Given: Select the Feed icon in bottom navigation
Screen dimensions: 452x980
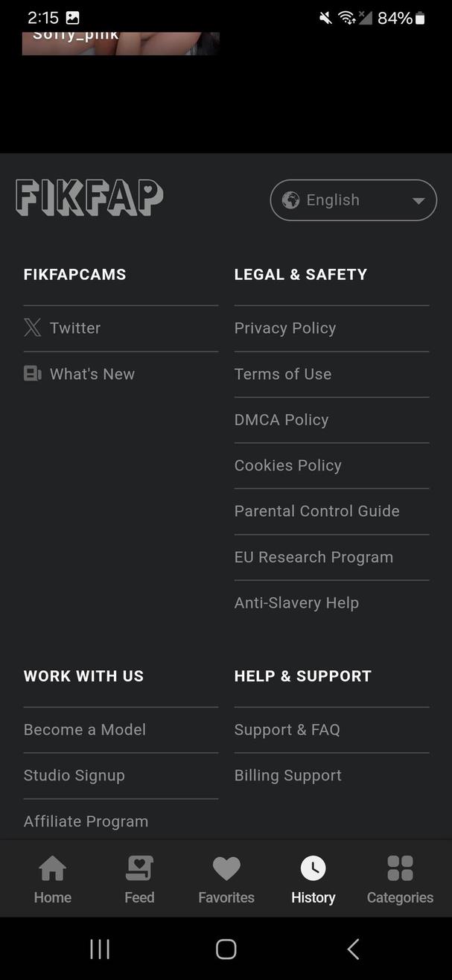Looking at the screenshot, I should [139, 867].
